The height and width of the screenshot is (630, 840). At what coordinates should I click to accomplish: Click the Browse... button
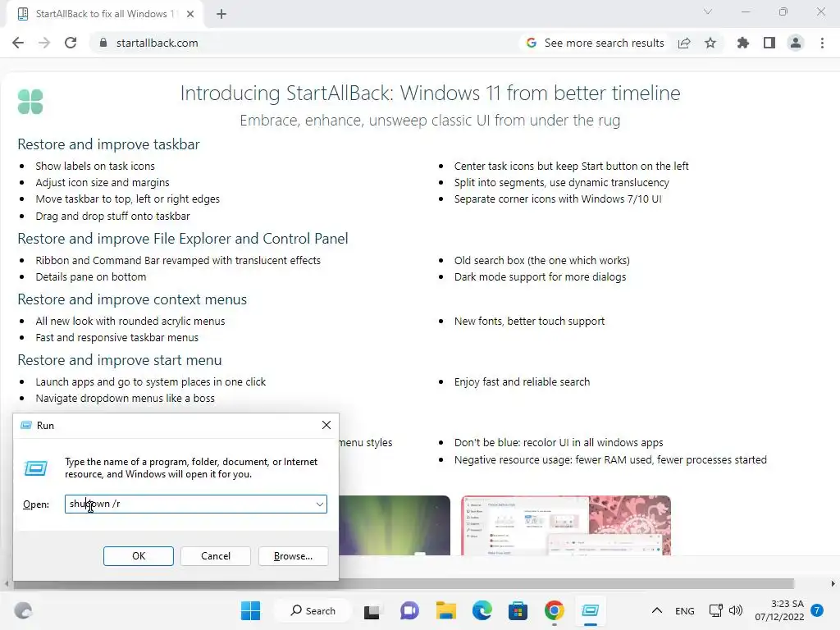click(x=293, y=556)
